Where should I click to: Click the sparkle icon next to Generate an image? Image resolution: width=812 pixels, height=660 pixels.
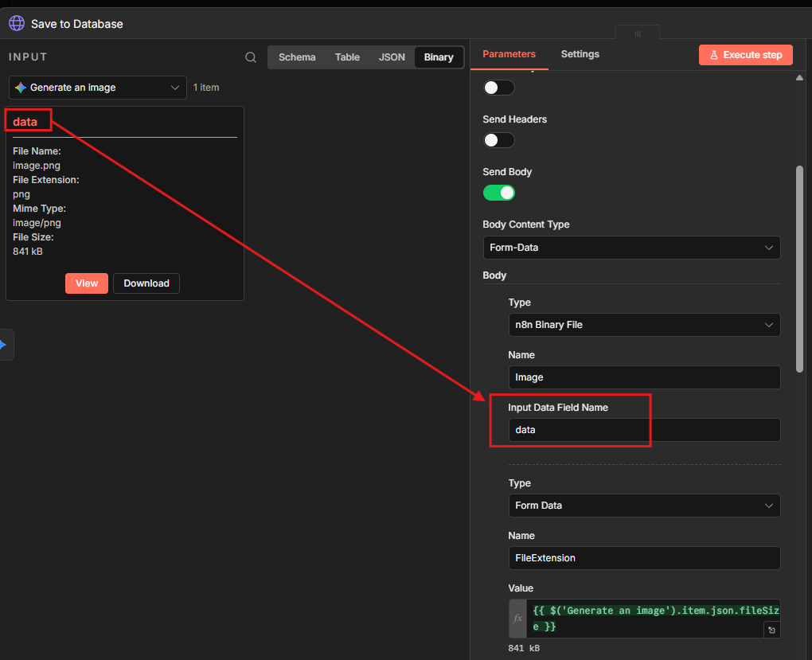pos(21,88)
